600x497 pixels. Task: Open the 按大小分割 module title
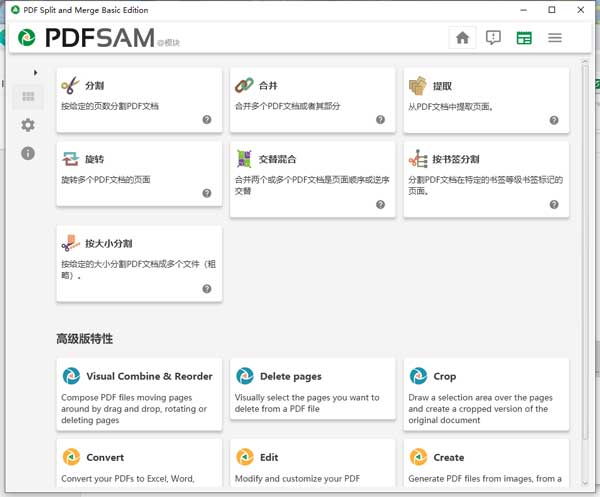109,243
